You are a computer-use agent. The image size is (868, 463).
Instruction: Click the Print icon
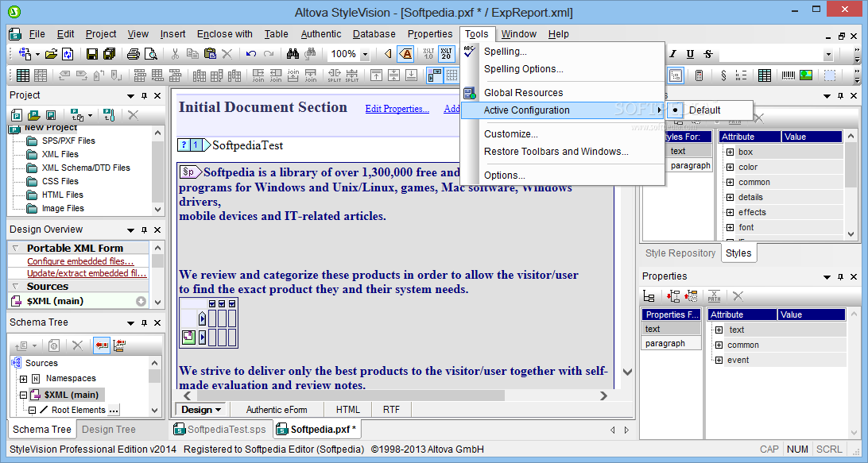point(133,54)
